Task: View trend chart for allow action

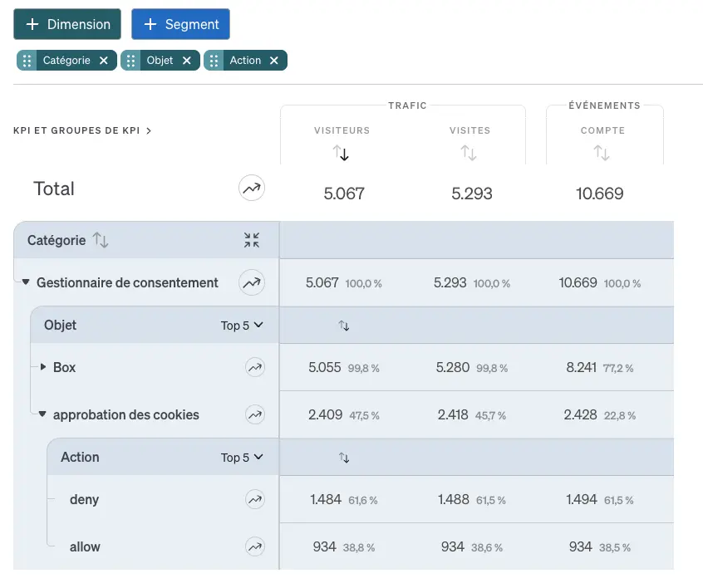Action: 255,546
